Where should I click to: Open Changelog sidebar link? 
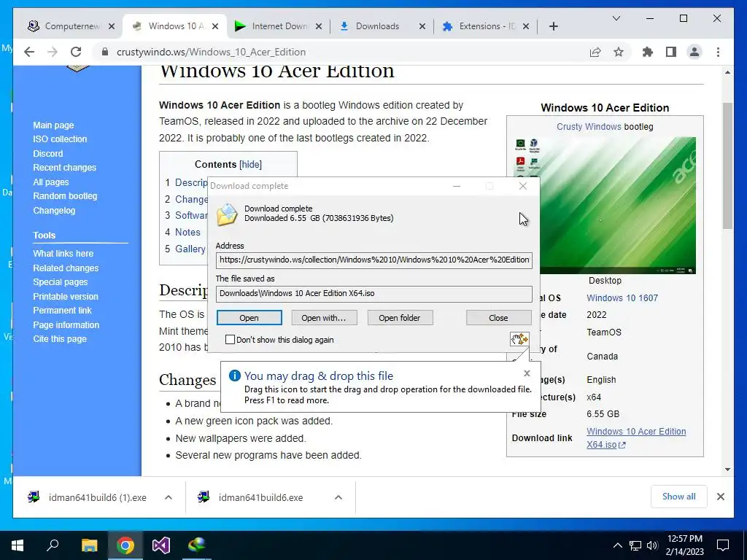(x=54, y=211)
